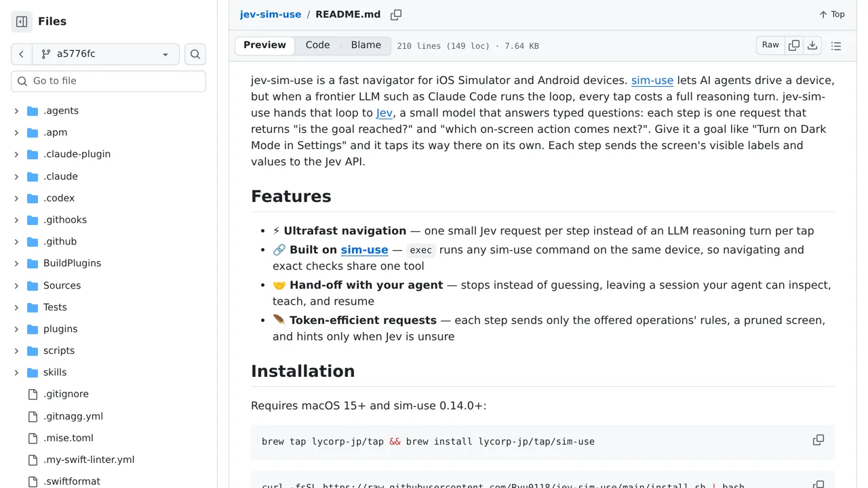The image size is (868, 488).
Task: Expand the .githooks folder chevron
Action: pyautogui.click(x=16, y=220)
